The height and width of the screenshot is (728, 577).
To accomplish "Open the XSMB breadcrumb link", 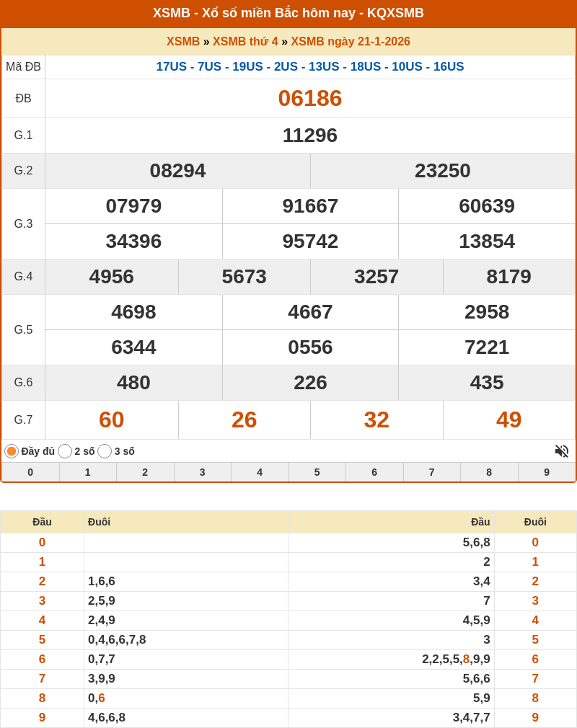I will (x=183, y=42).
